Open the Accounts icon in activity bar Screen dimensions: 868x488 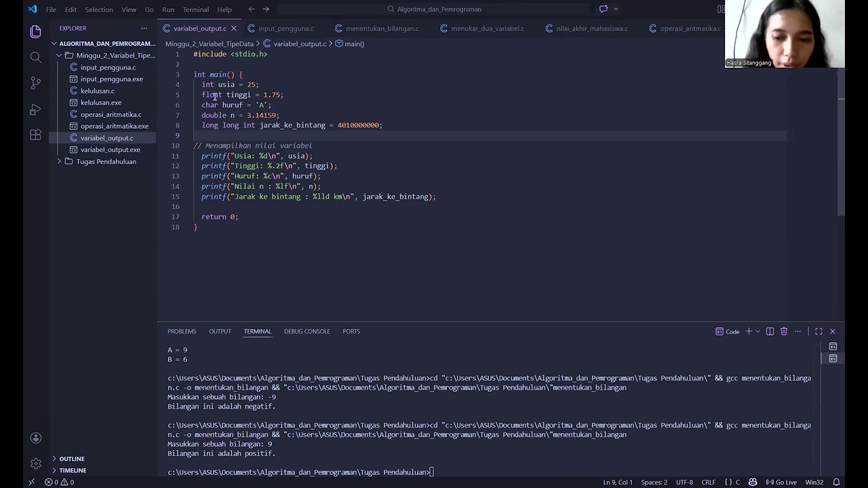[36, 438]
